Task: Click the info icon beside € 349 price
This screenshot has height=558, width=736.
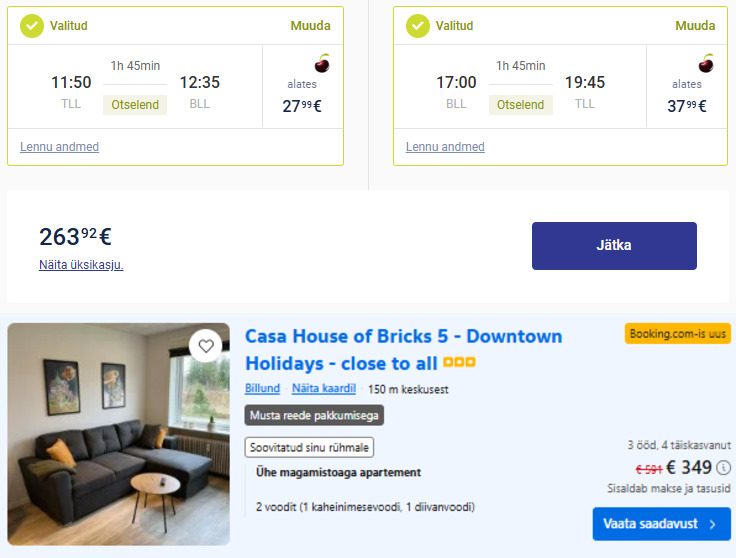Action: tap(724, 467)
